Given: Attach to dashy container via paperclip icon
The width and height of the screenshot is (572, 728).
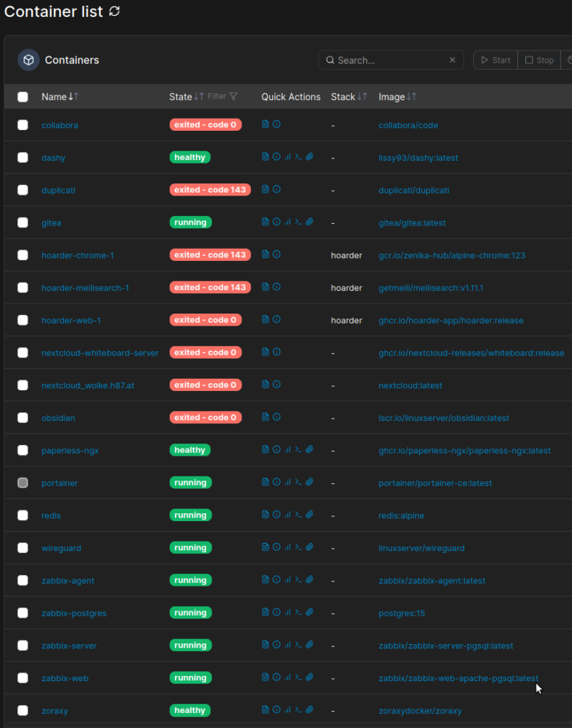Looking at the screenshot, I should [x=309, y=156].
